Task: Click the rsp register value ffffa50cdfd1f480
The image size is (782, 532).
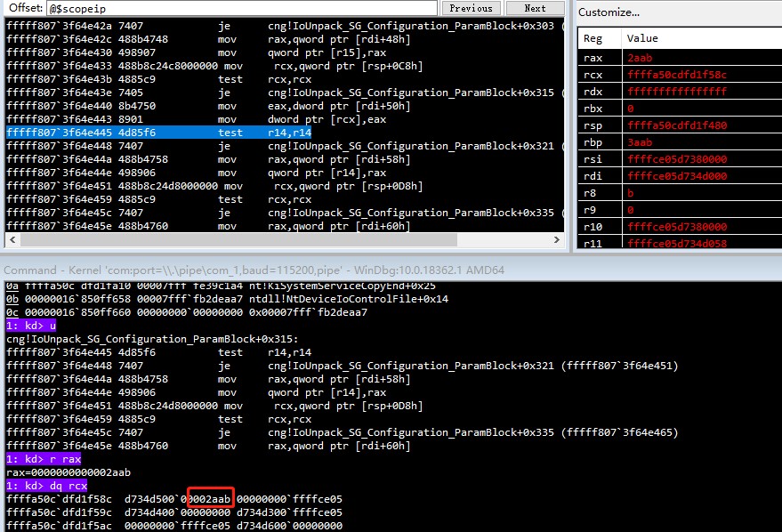Action: (x=677, y=125)
